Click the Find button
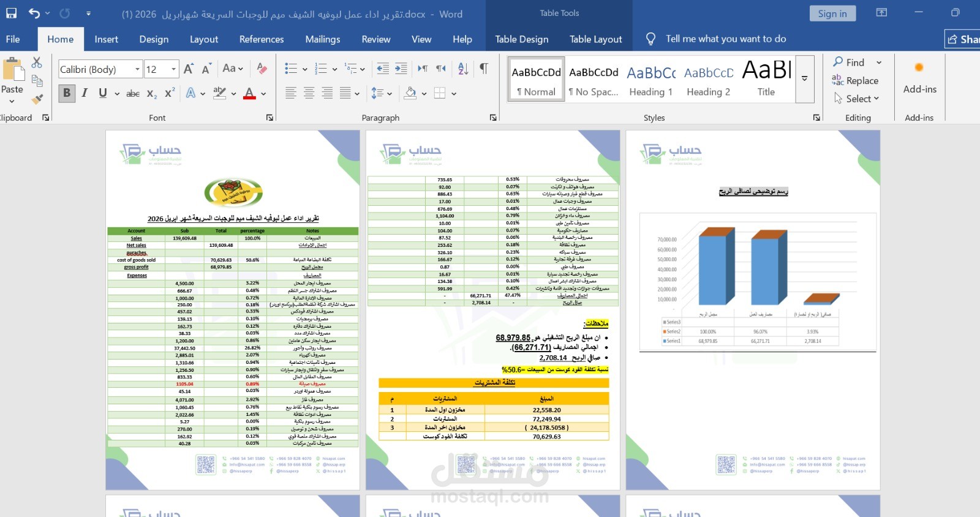The image size is (980, 517). coord(849,62)
